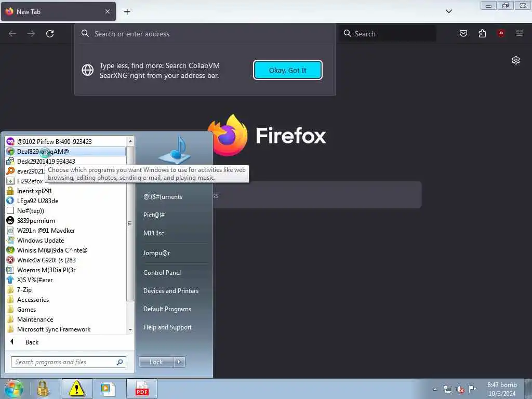The height and width of the screenshot is (399, 532).
Task: Expand the Games folder
Action: point(66,310)
